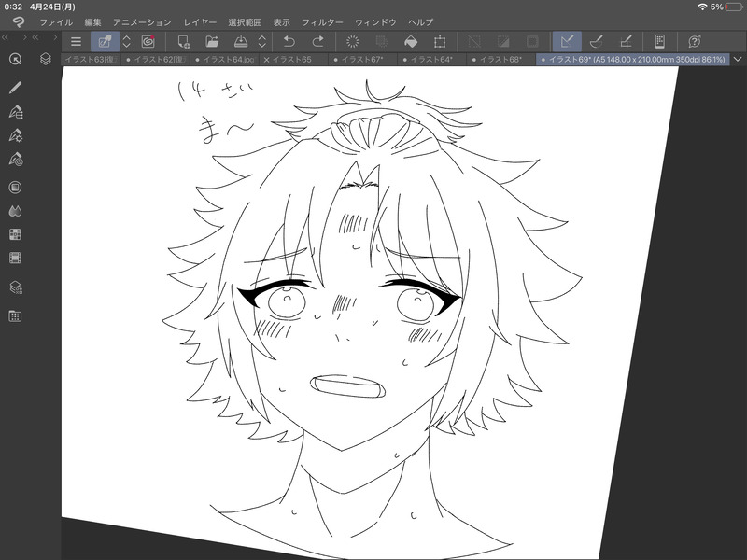Save the current illustration

[x=241, y=41]
